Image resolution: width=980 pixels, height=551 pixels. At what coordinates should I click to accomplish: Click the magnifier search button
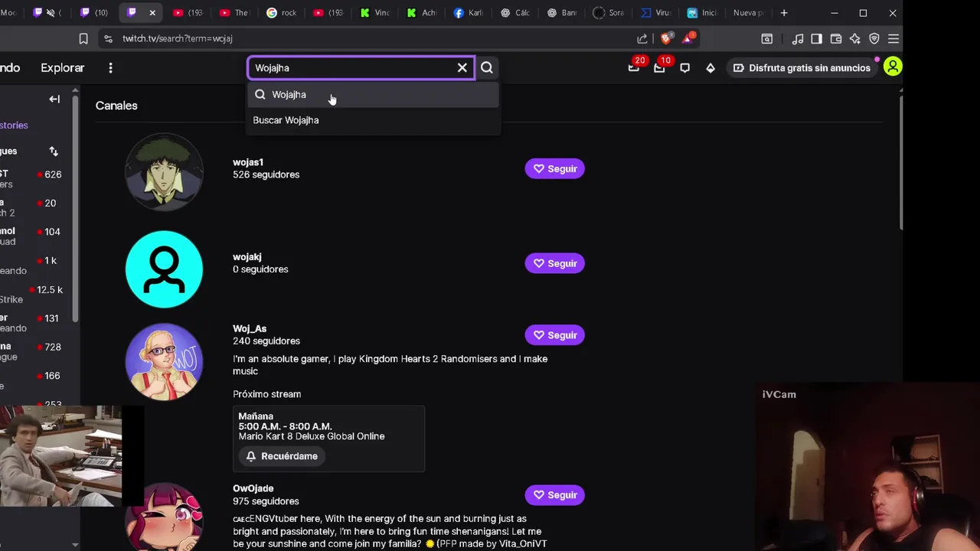487,68
